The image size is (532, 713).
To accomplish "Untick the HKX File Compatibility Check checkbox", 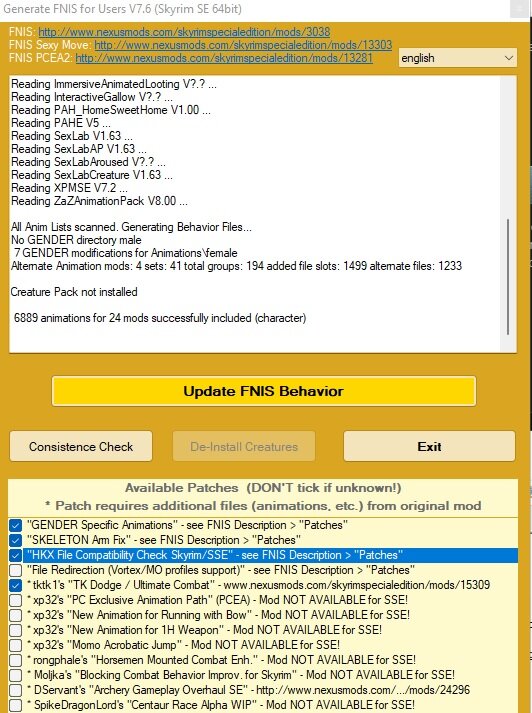I will coord(15,555).
